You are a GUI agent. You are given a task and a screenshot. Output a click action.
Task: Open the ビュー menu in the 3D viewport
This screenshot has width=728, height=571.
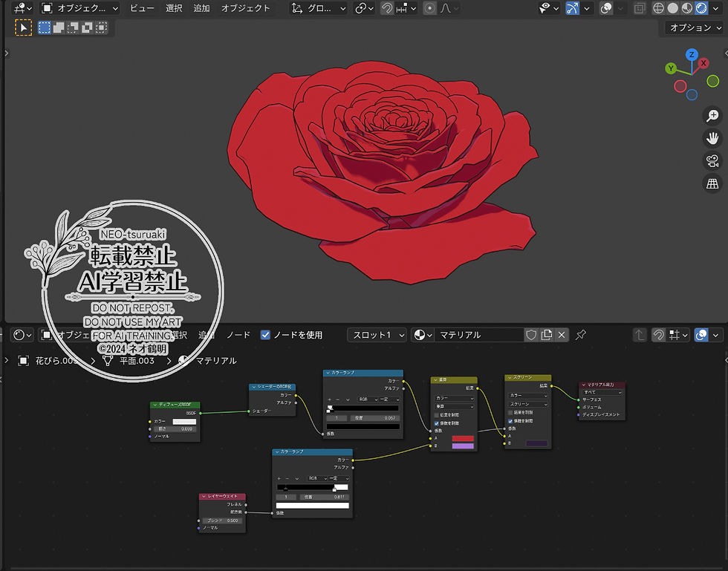pyautogui.click(x=142, y=8)
